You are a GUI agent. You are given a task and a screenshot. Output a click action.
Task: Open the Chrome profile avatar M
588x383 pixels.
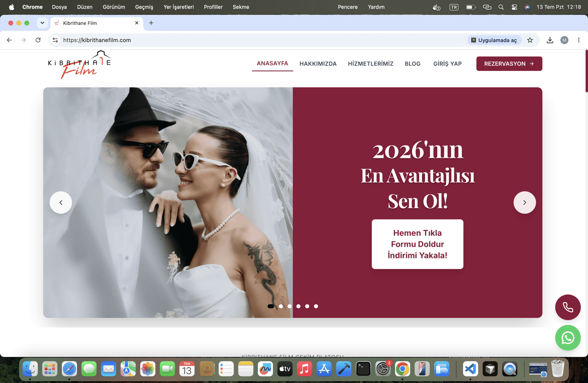pyautogui.click(x=564, y=40)
